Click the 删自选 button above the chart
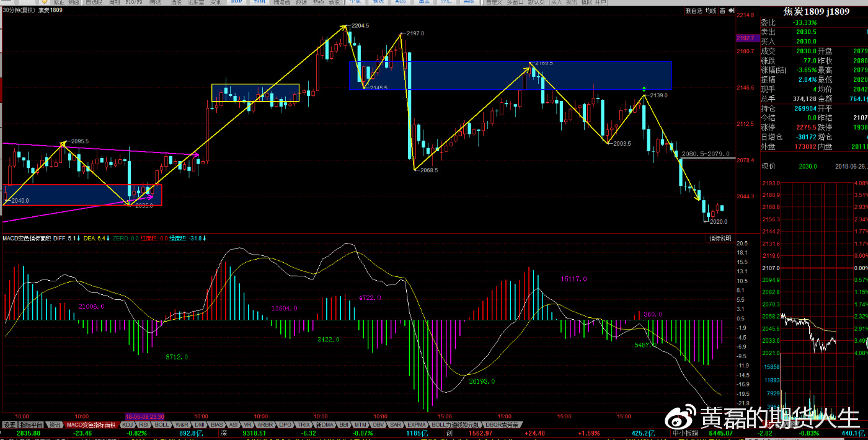868x440 pixels. [694, 11]
